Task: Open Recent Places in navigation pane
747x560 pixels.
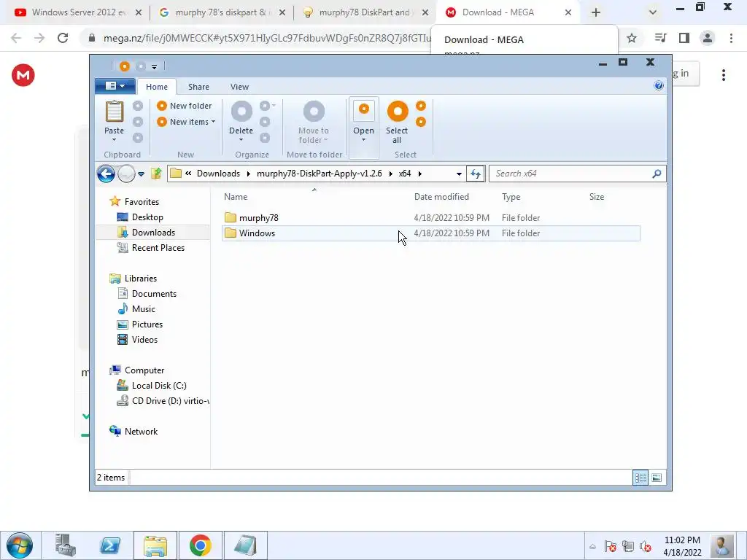Action: [158, 248]
